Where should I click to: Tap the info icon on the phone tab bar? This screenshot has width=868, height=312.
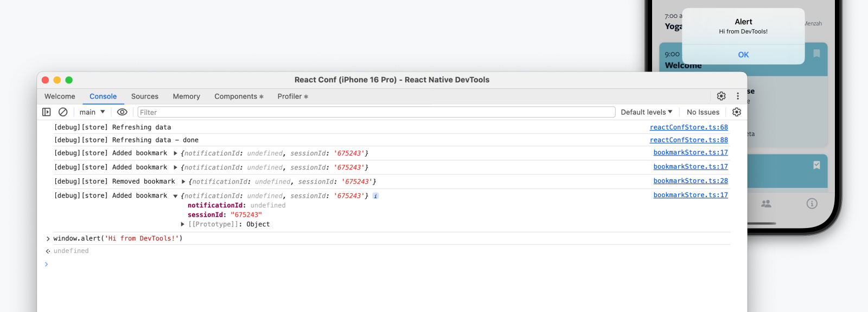pos(812,204)
